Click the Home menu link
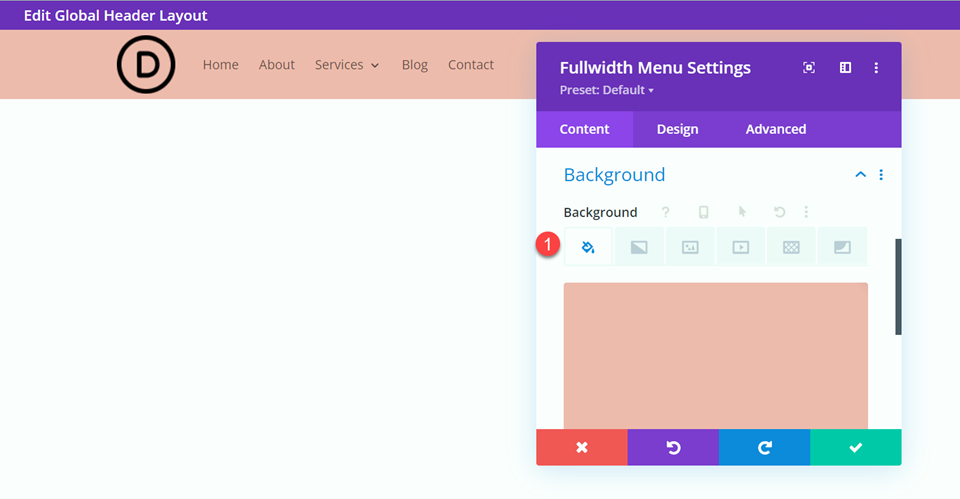Screen dimensions: 960x499 pos(220,65)
